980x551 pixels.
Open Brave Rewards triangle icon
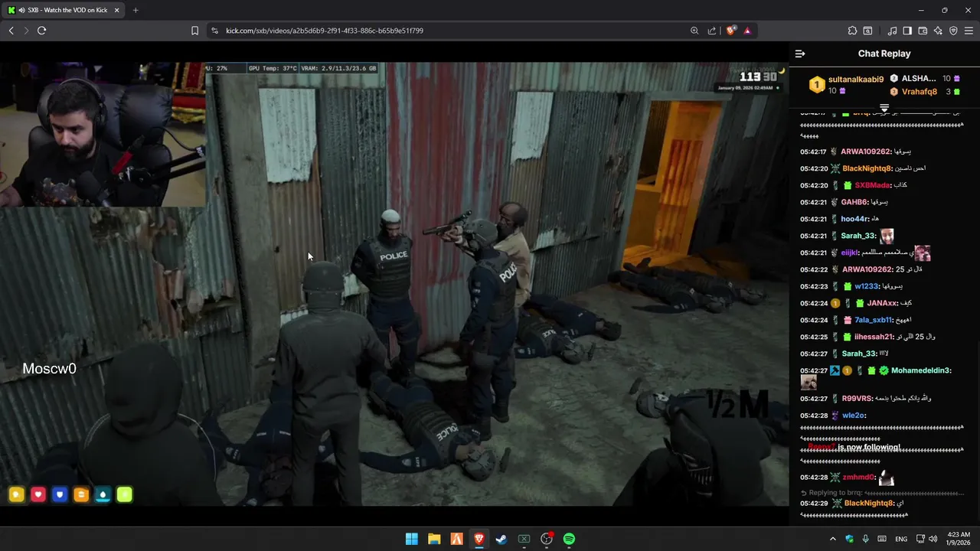click(x=747, y=31)
